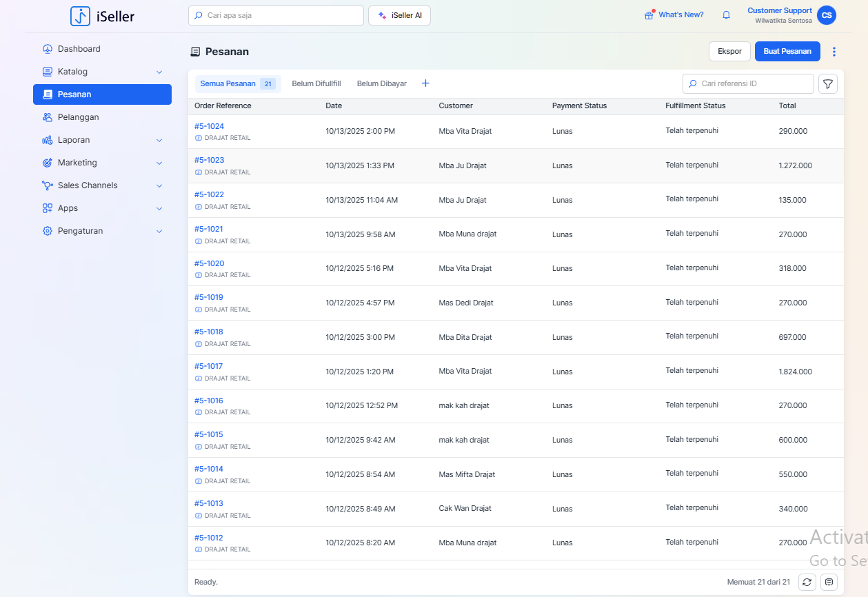Click the Buat Pesanan button
868x597 pixels.
[787, 52]
